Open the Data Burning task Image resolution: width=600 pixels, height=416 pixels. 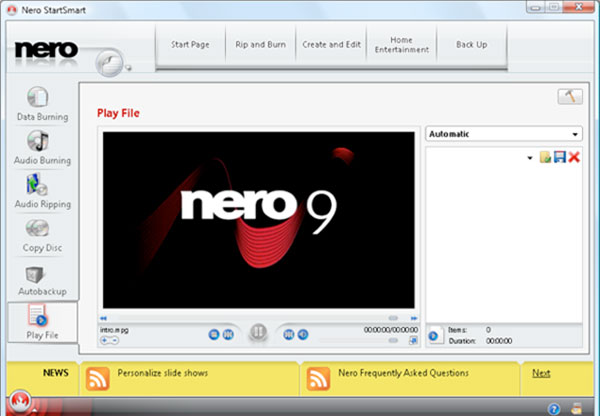click(x=42, y=104)
